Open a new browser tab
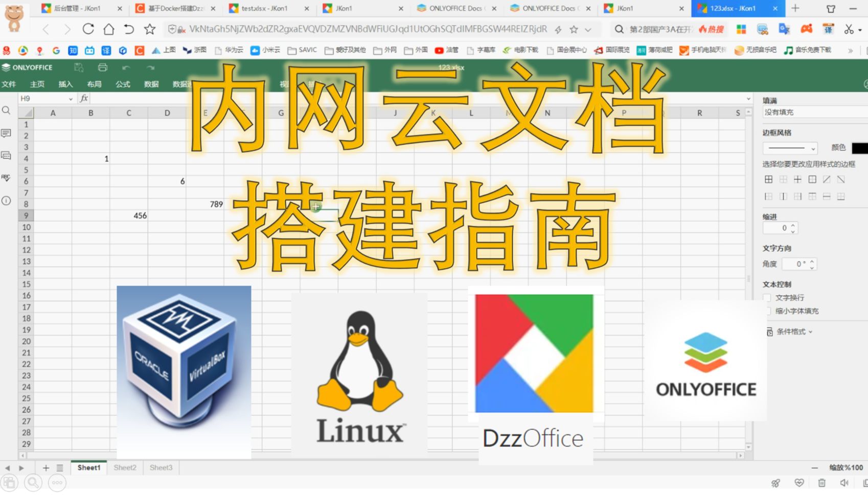 795,8
